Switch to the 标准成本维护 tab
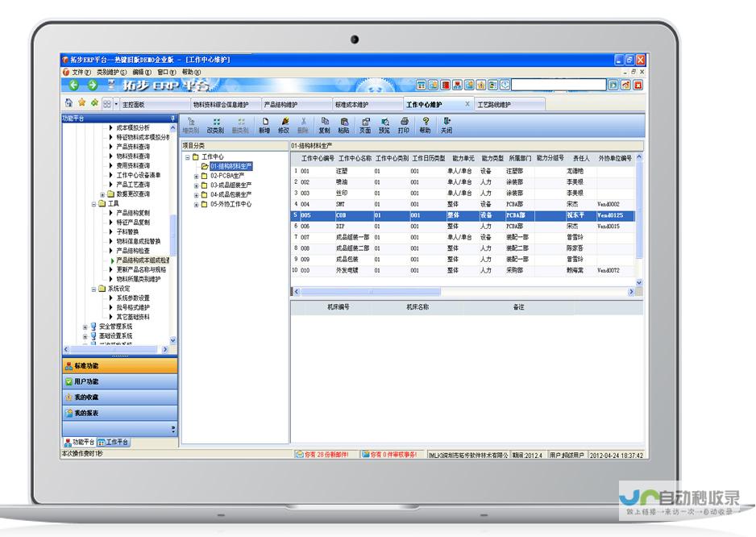The image size is (756, 537). coord(368,104)
